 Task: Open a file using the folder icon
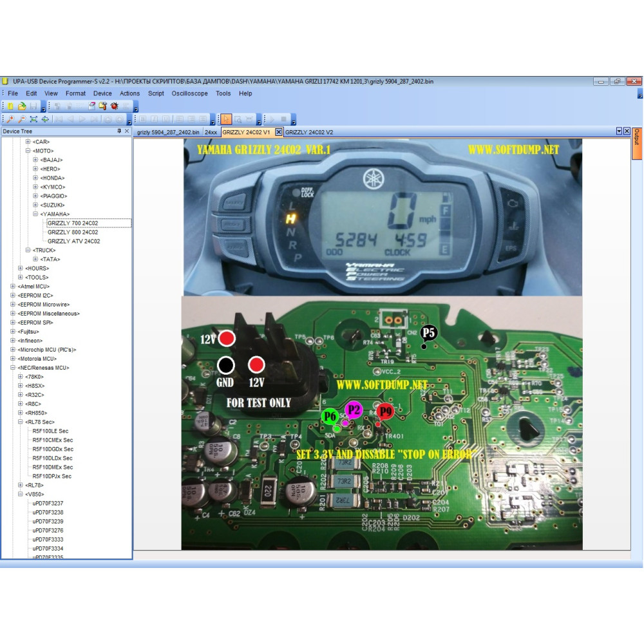click(22, 106)
